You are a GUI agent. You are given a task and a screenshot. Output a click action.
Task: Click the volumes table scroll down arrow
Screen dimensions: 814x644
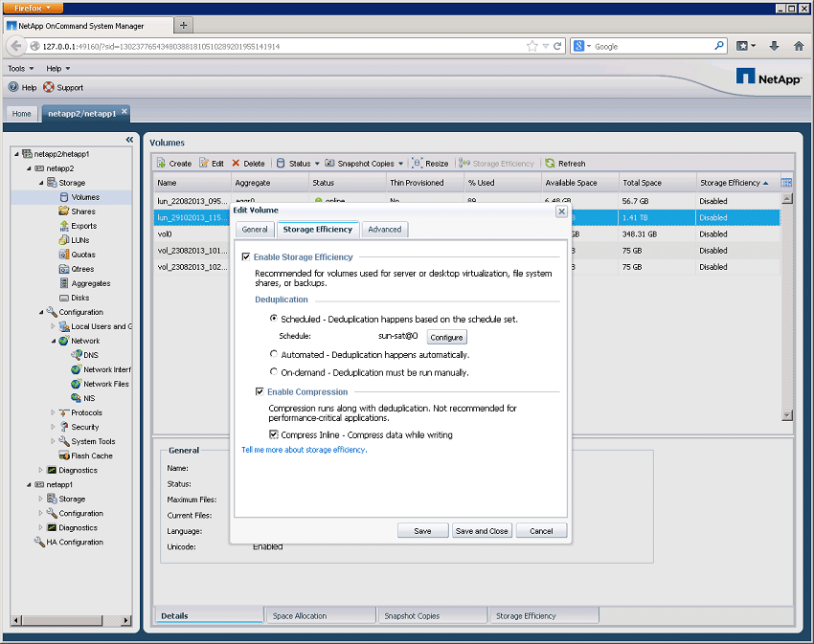(787, 415)
